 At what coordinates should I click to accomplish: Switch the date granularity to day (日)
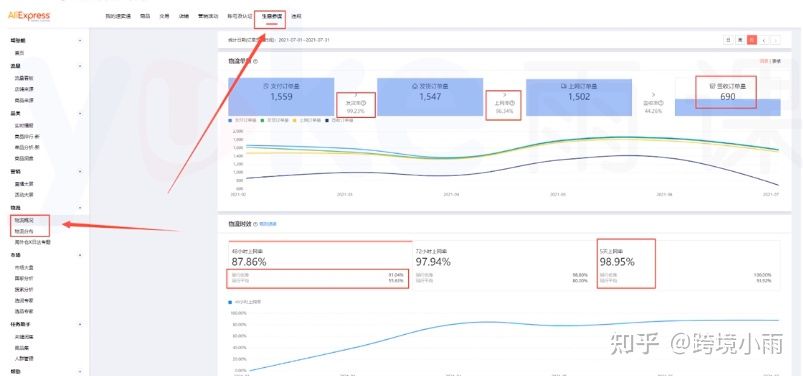728,40
